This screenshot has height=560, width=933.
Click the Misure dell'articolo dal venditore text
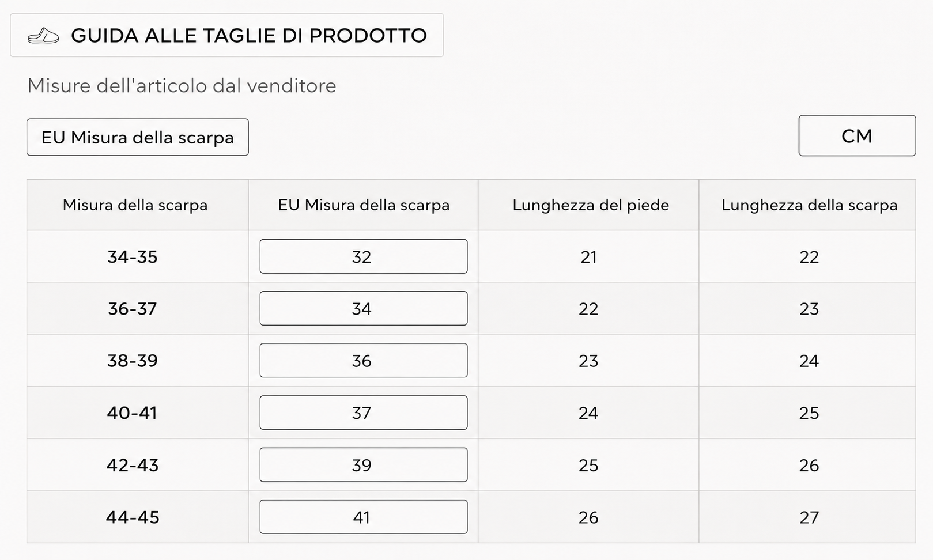(182, 85)
